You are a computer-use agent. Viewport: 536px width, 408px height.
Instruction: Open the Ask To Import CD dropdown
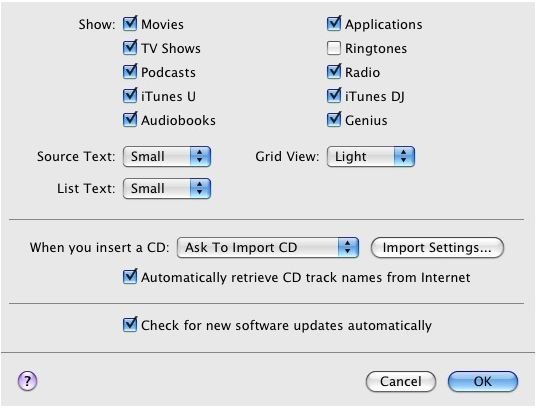268,247
